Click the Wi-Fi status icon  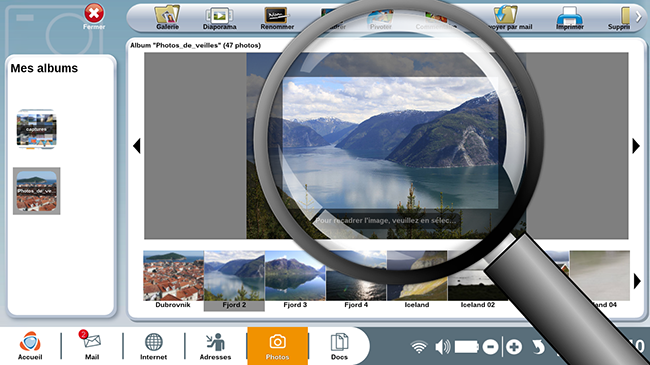pos(419,347)
